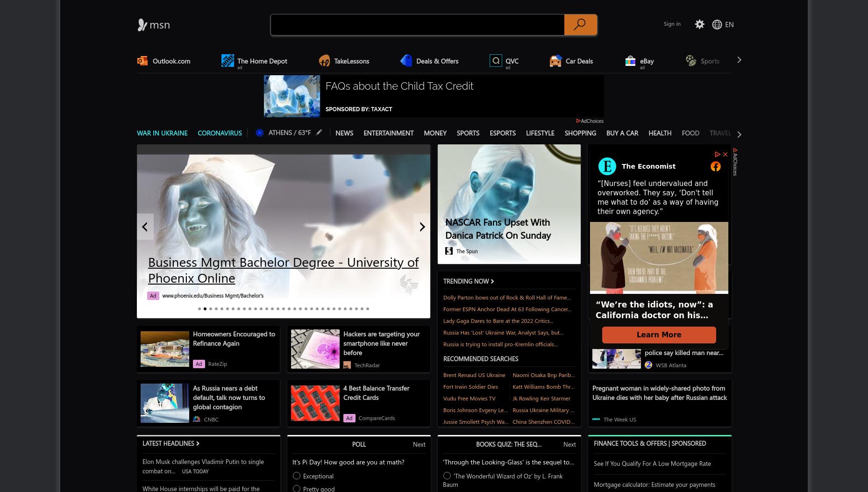Open the Car Deals car icon

point(555,61)
